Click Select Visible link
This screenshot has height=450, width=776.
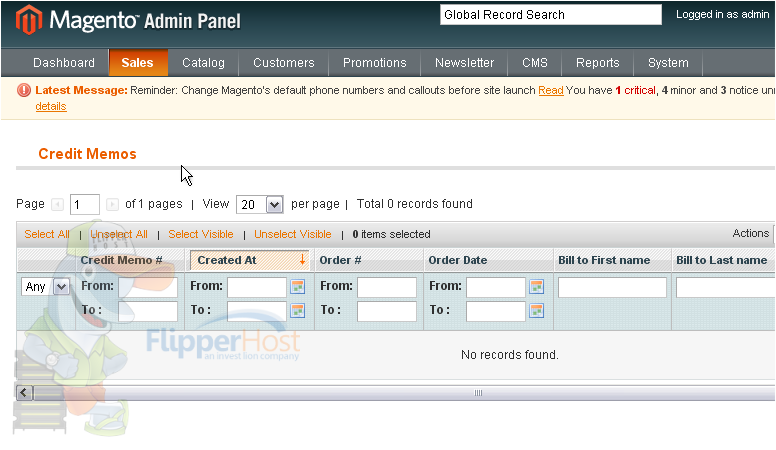point(200,234)
